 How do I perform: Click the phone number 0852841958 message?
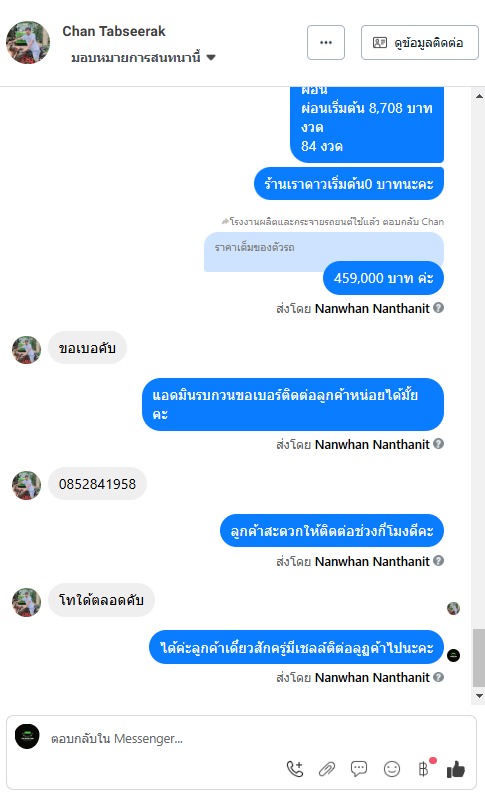[x=98, y=484]
